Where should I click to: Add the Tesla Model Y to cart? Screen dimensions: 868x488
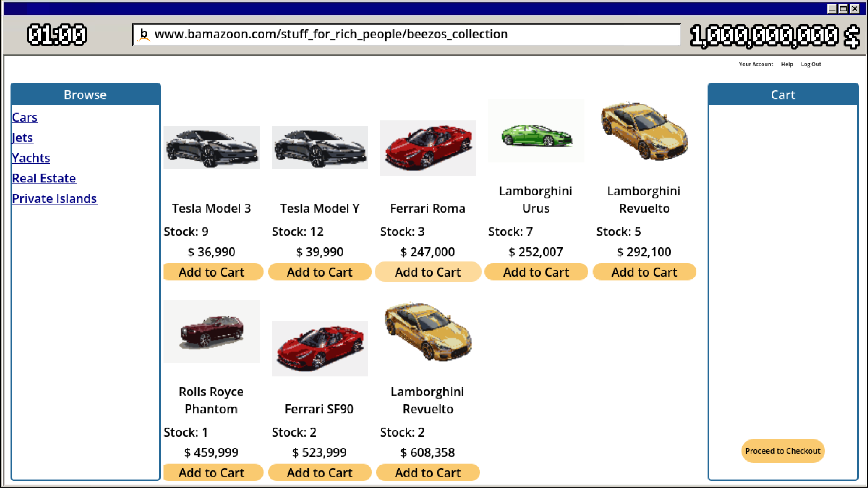[x=320, y=272]
